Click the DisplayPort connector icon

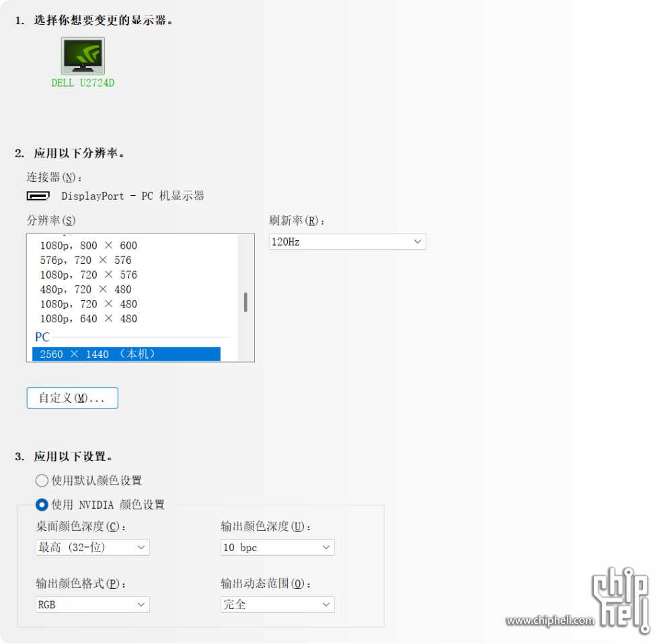coord(38,196)
